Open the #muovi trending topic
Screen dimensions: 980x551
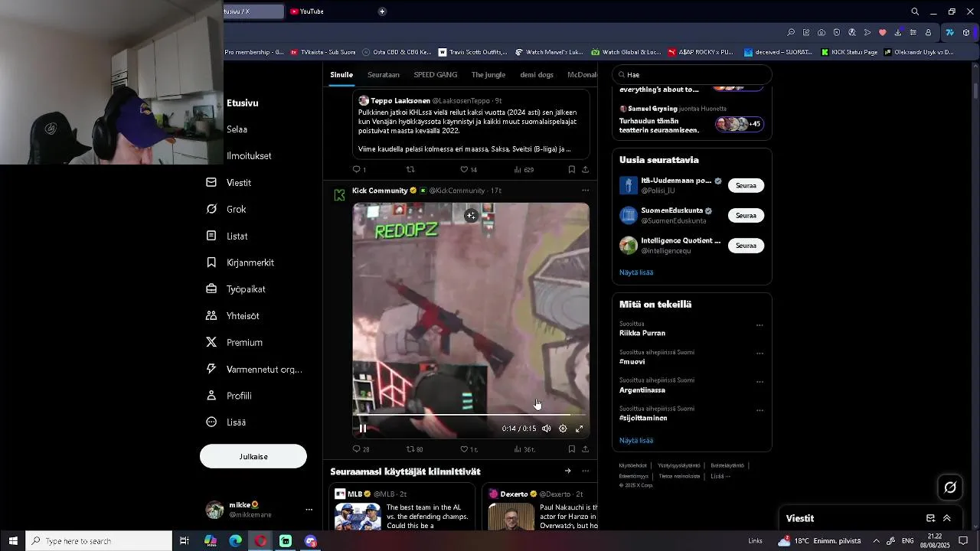tap(632, 362)
